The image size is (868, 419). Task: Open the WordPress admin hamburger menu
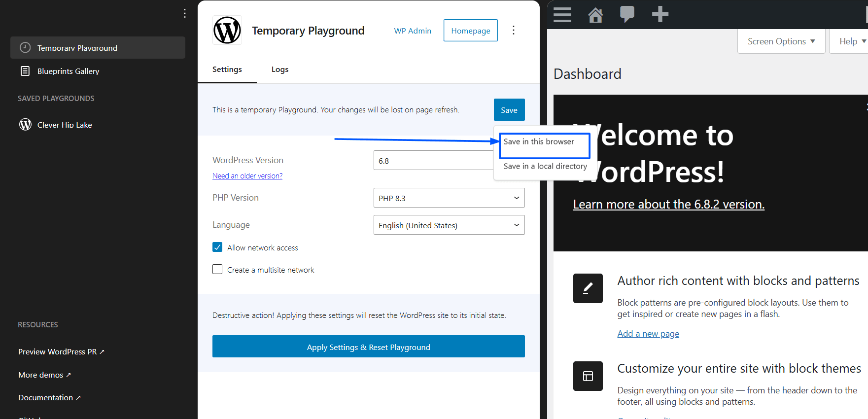562,14
